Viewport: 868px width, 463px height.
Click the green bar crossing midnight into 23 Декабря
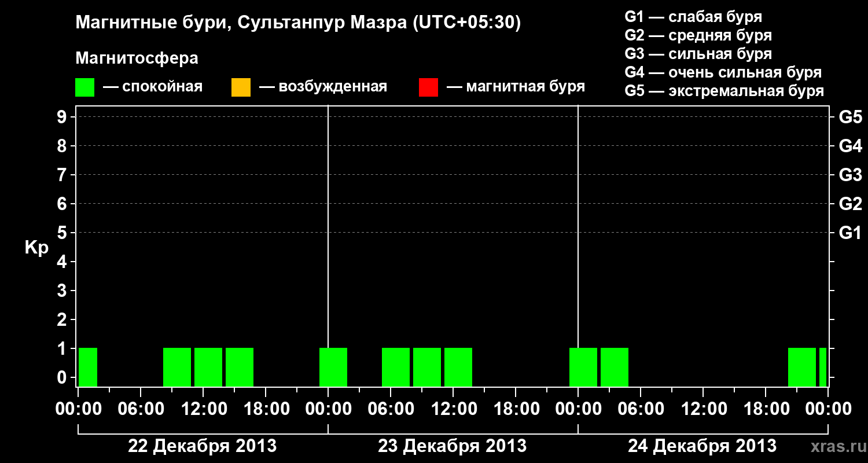click(x=333, y=367)
